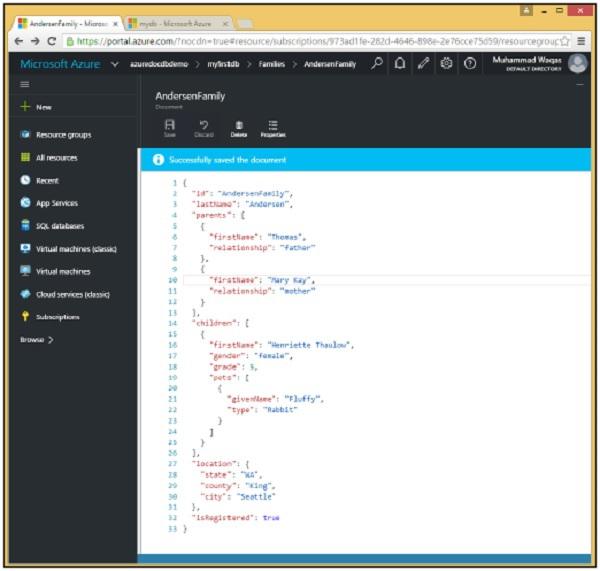Switch to the mydb browser tab
This screenshot has height=571, width=600.
[x=175, y=22]
